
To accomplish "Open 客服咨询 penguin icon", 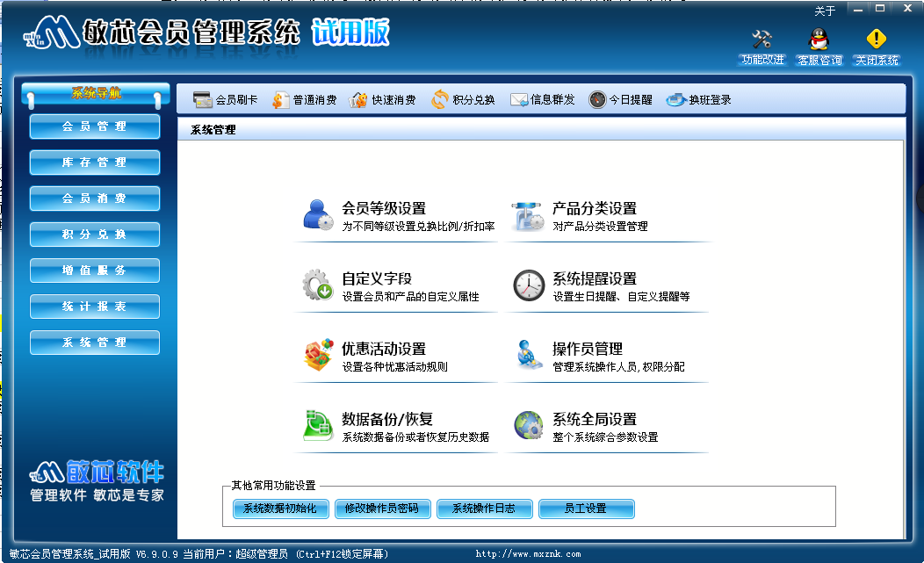I will 819,40.
